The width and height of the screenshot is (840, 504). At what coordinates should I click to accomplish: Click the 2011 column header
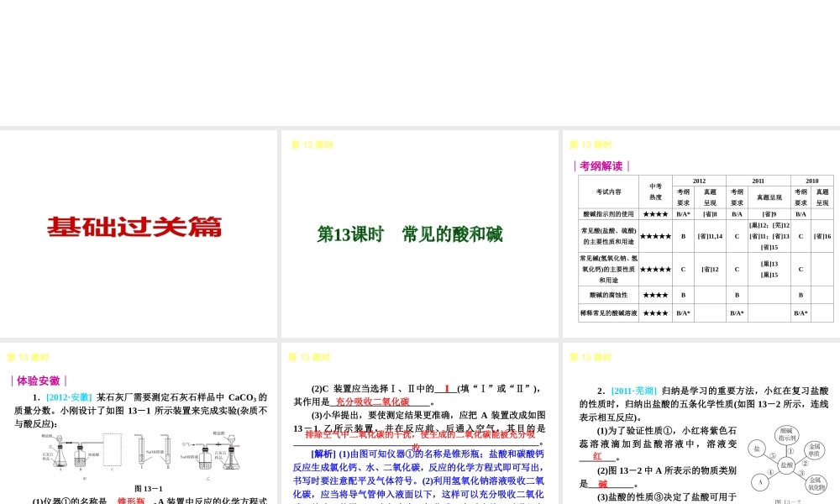(x=758, y=181)
